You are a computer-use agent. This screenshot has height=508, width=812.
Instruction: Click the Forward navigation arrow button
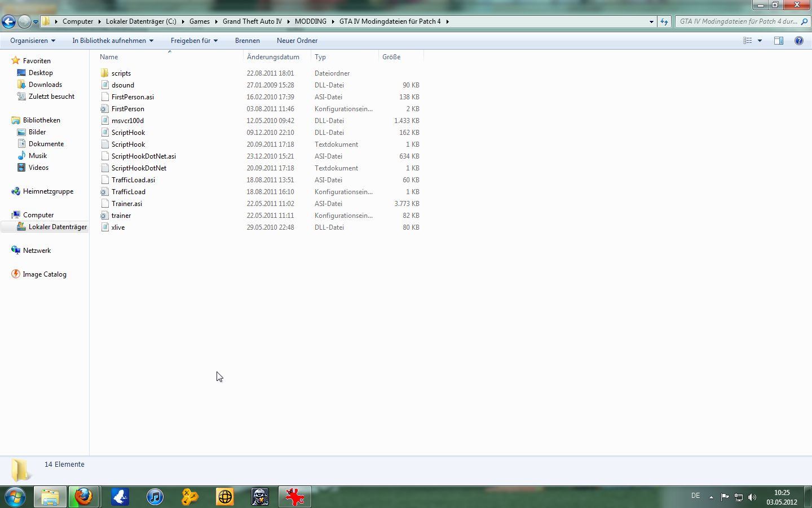pos(24,21)
